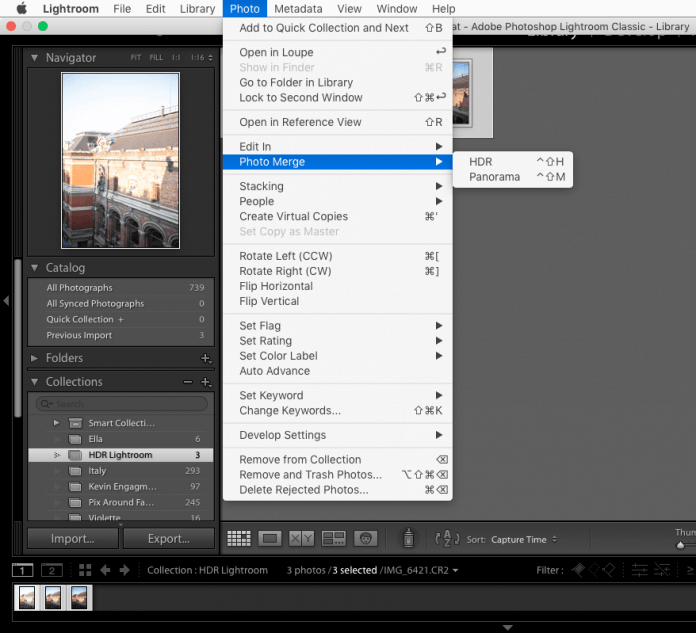The height and width of the screenshot is (633, 696).
Task: Collapse the Collections panel
Action: tap(34, 382)
